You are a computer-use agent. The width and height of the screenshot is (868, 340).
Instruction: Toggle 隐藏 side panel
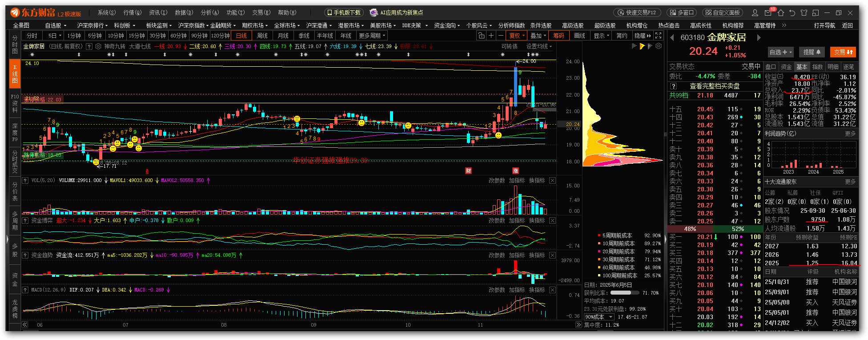click(x=642, y=36)
